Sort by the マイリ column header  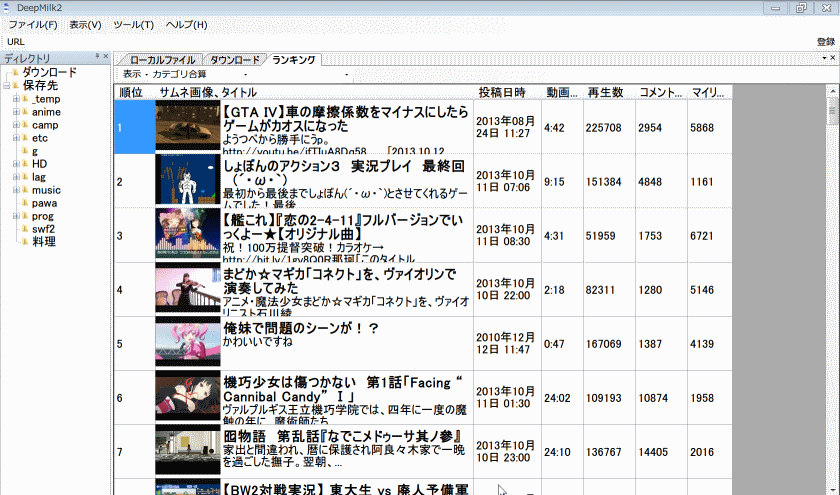click(709, 92)
